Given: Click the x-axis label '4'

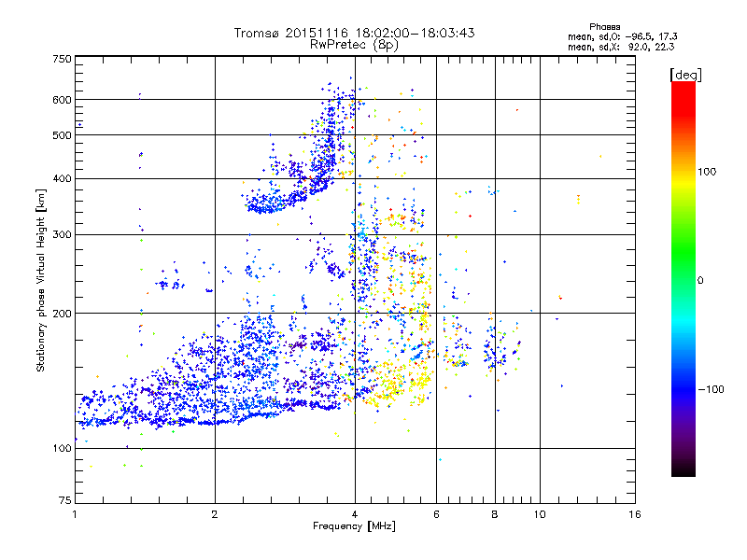Looking at the screenshot, I should pyautogui.click(x=355, y=514).
